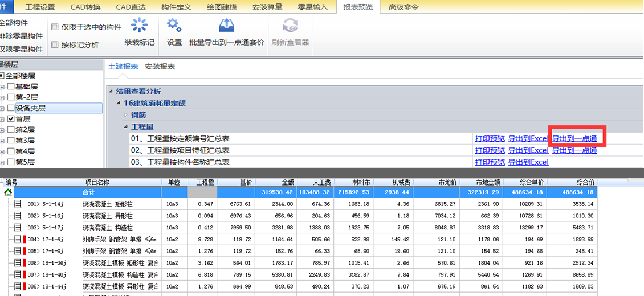Click the 项目名称 column header
The image size is (644, 296).
point(121,182)
